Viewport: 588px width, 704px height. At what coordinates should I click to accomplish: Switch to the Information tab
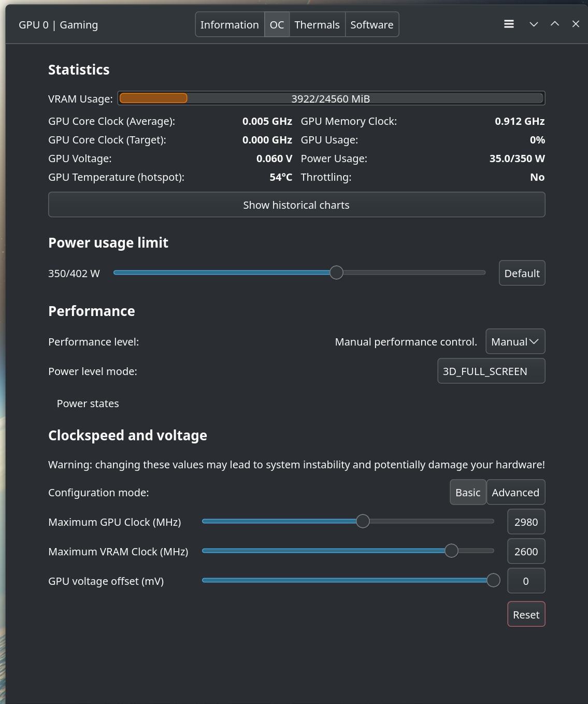tap(230, 25)
